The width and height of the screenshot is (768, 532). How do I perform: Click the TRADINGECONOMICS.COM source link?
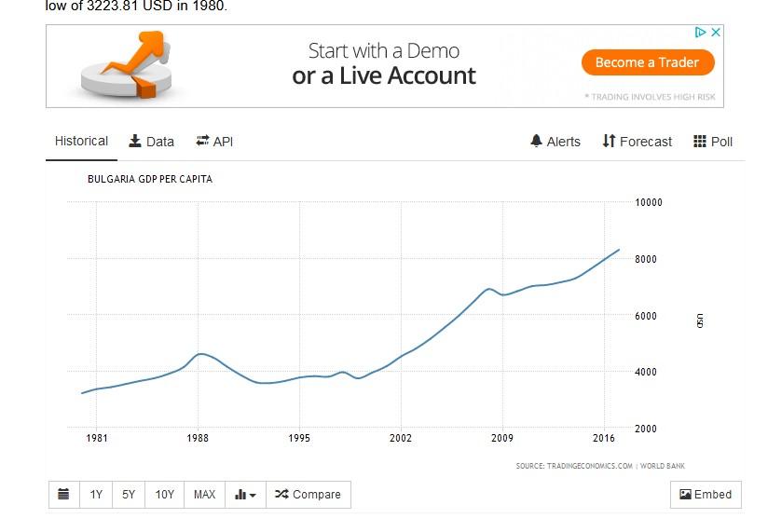[589, 466]
